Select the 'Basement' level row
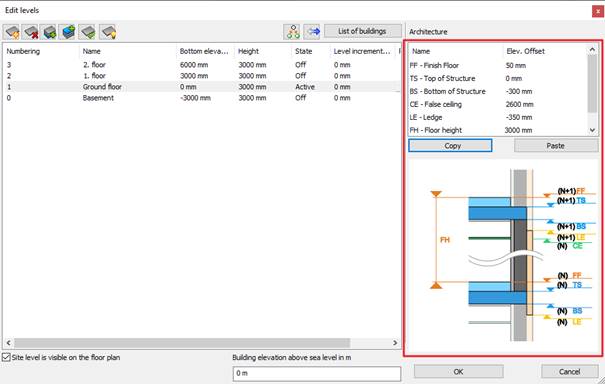This screenshot has width=605, height=384. (x=201, y=98)
